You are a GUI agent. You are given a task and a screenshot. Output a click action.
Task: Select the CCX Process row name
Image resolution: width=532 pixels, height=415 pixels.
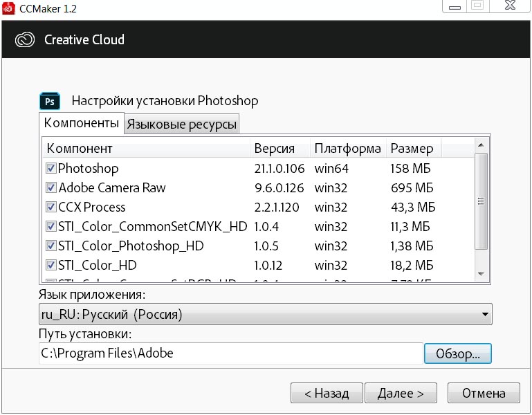[91, 207]
